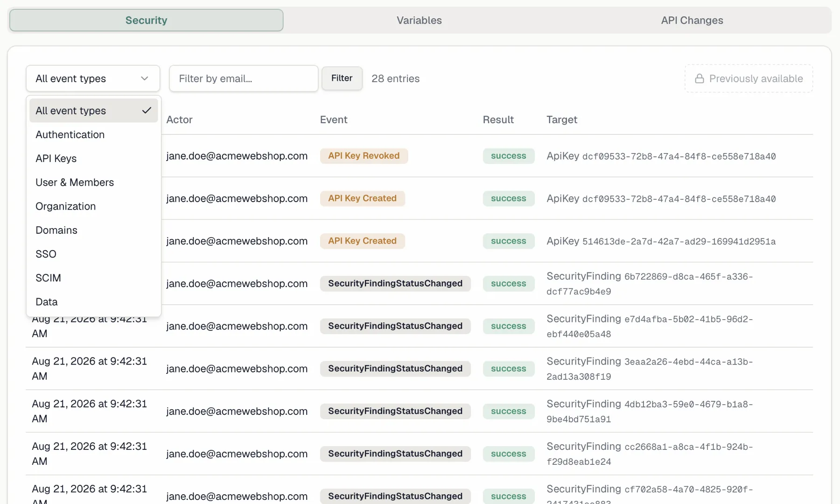The image size is (840, 504).
Task: Click the lock icon beside Previously available
Action: click(699, 78)
